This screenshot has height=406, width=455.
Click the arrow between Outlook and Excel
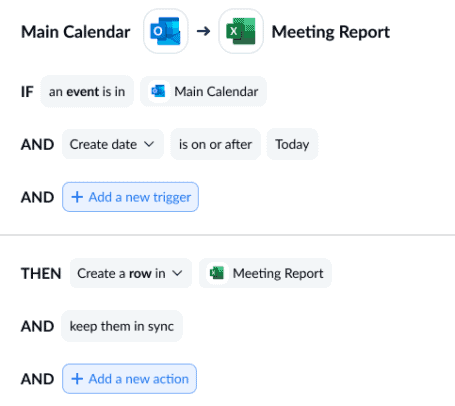click(x=203, y=31)
